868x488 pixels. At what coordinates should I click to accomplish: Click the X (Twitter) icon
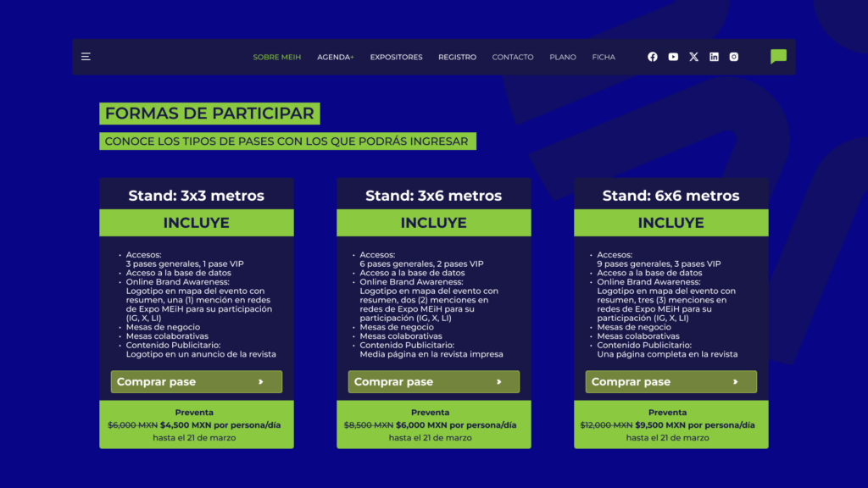point(693,57)
